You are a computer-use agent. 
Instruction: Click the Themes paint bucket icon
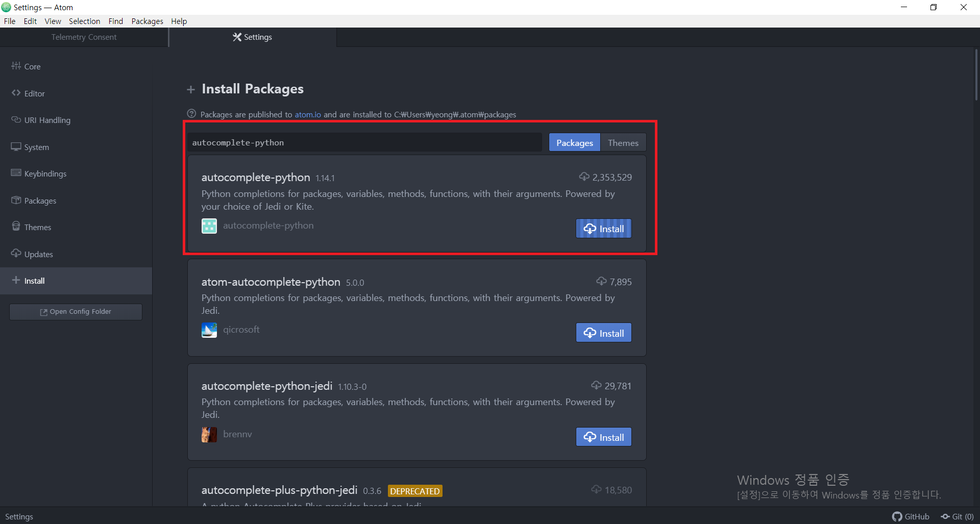[x=16, y=227]
